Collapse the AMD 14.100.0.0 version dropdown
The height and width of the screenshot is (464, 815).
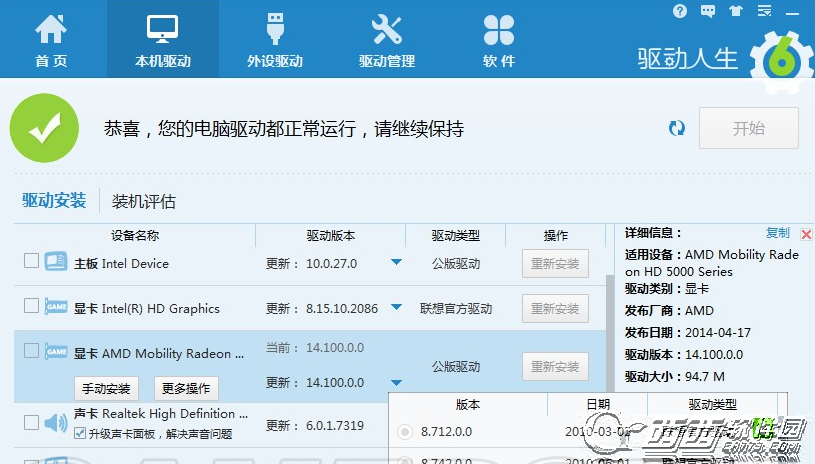pyautogui.click(x=396, y=383)
